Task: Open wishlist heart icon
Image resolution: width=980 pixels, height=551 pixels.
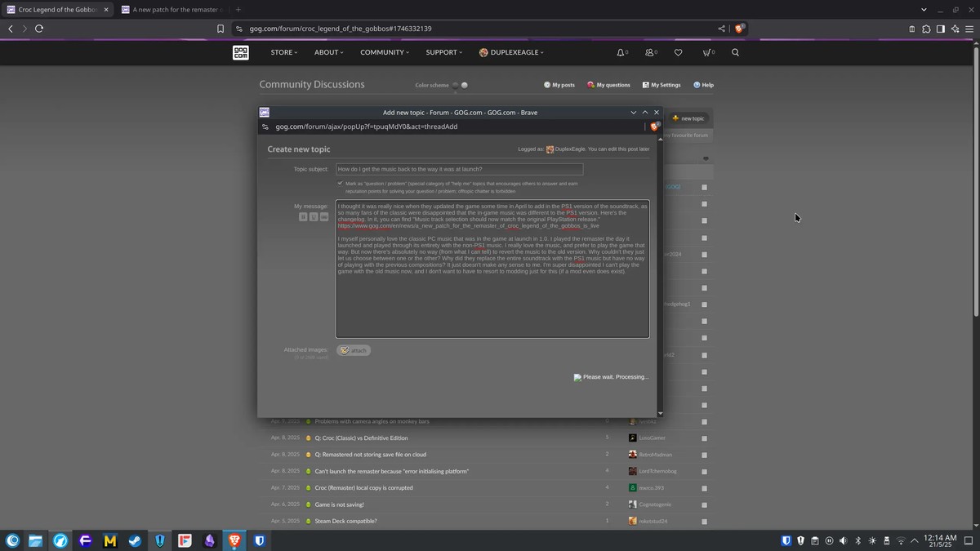Action: point(678,52)
